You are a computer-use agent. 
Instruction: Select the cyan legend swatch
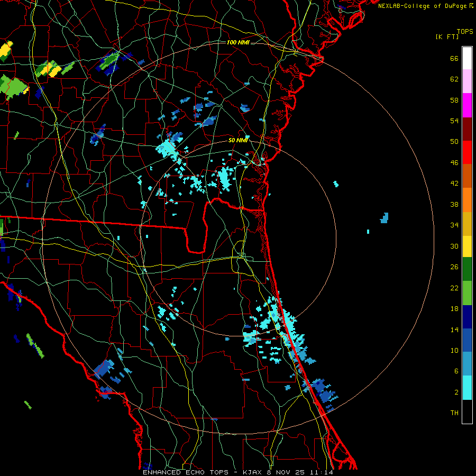(467, 387)
